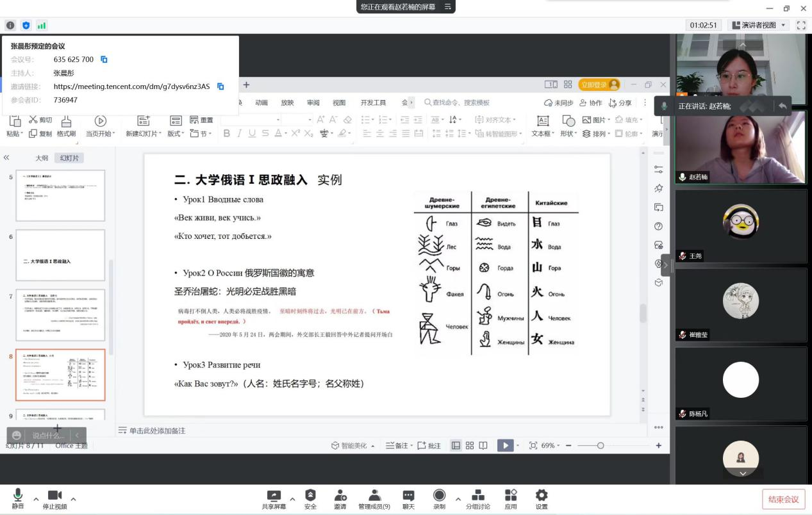Switch to the 大纲 outline tab
This screenshot has width=812, height=515.
pos(42,158)
